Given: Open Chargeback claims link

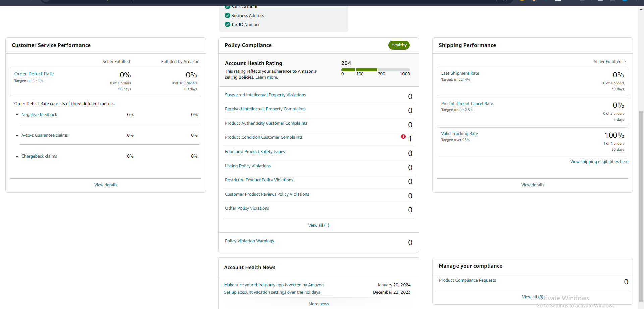Looking at the screenshot, I should click(39, 156).
